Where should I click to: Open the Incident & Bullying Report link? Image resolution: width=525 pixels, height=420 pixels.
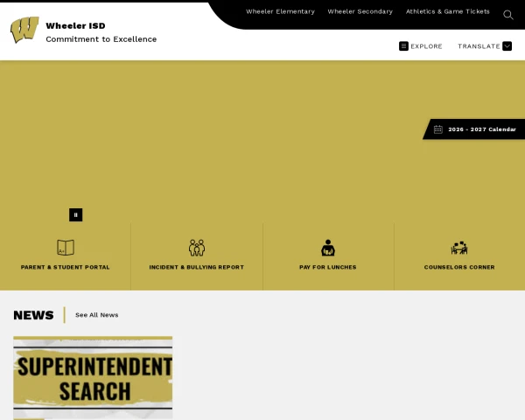pos(197,267)
